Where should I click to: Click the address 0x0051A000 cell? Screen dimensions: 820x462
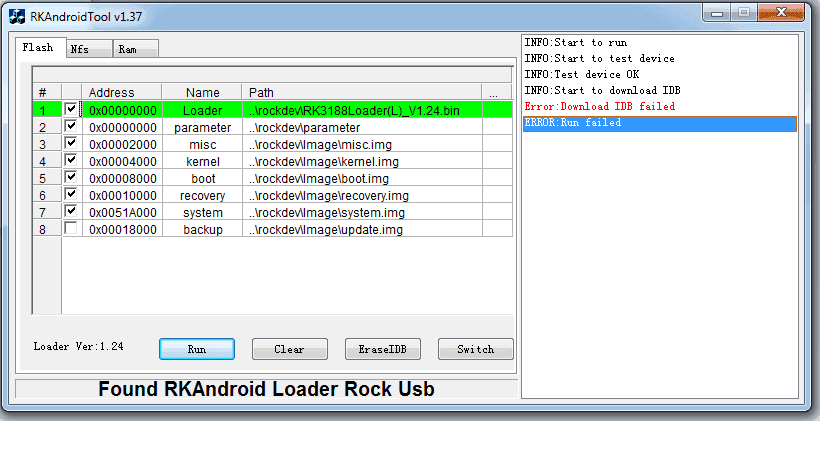122,212
